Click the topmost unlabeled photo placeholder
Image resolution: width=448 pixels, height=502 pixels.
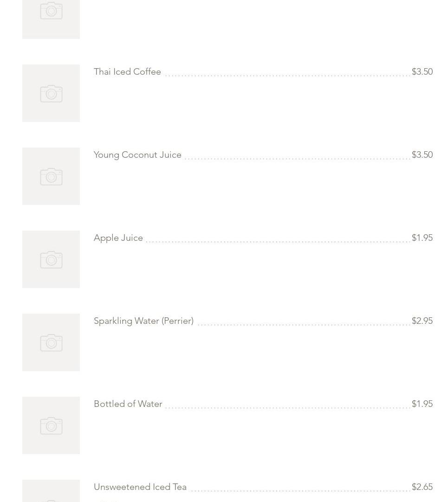tap(51, 14)
